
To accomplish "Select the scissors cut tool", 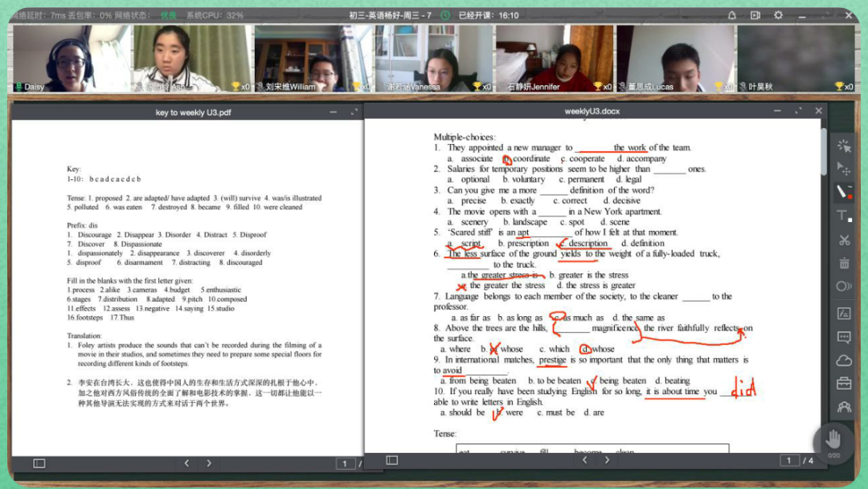I will pos(844,240).
